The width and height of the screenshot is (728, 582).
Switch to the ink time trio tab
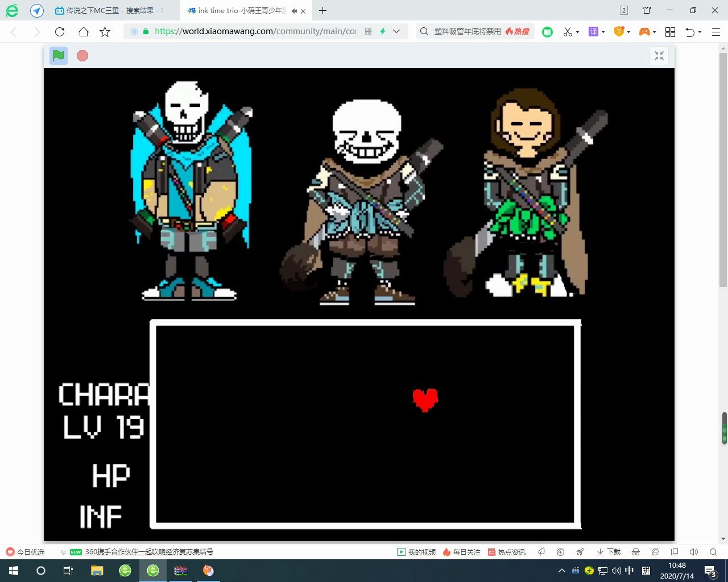click(x=245, y=10)
